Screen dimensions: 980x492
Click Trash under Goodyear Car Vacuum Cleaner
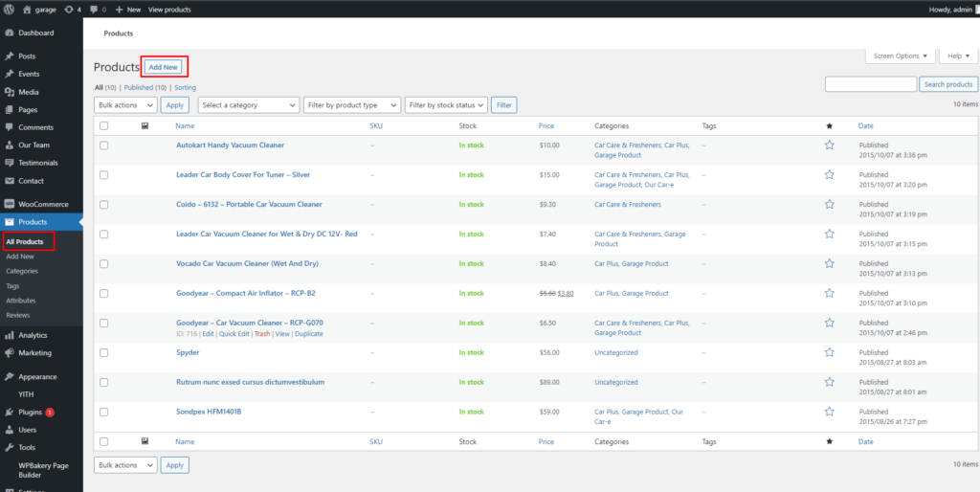click(262, 334)
